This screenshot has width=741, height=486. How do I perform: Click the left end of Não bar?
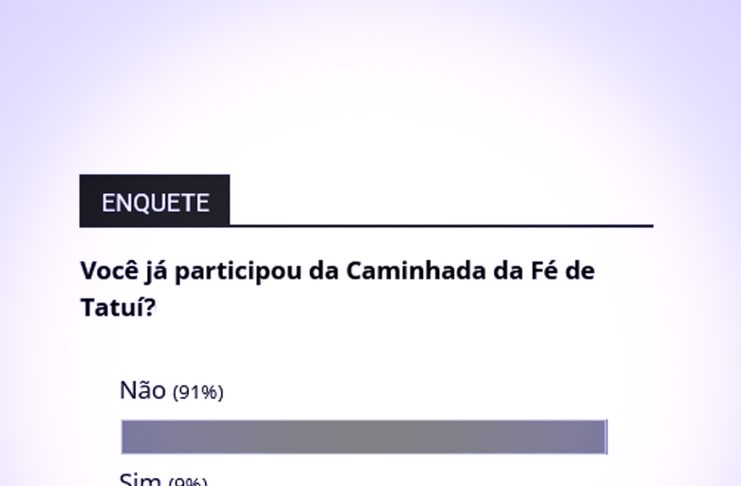(x=127, y=437)
